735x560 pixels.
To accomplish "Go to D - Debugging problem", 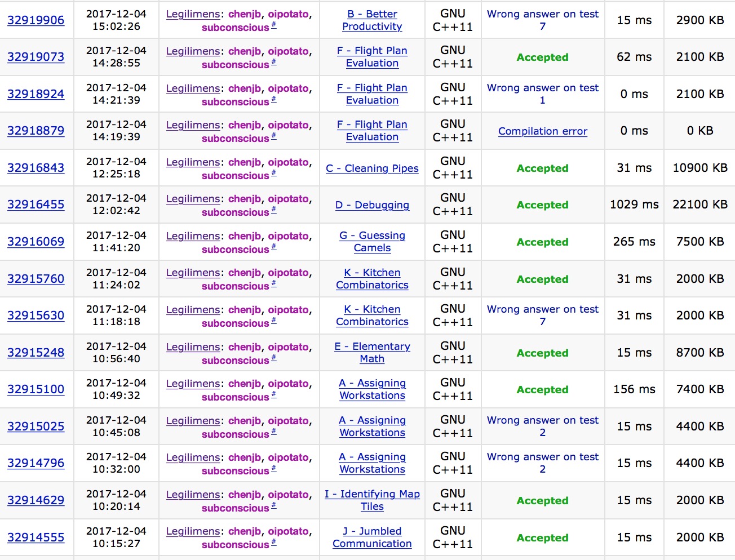I will point(372,205).
